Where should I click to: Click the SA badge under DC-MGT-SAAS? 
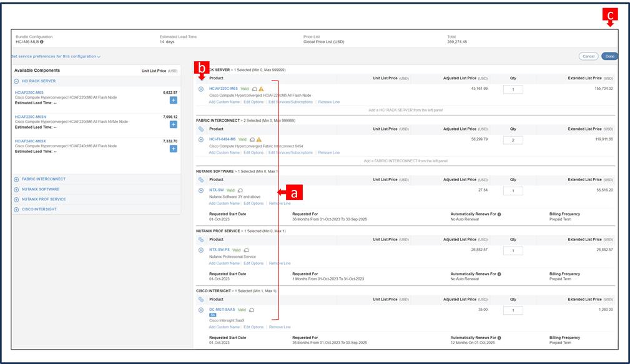click(x=212, y=315)
